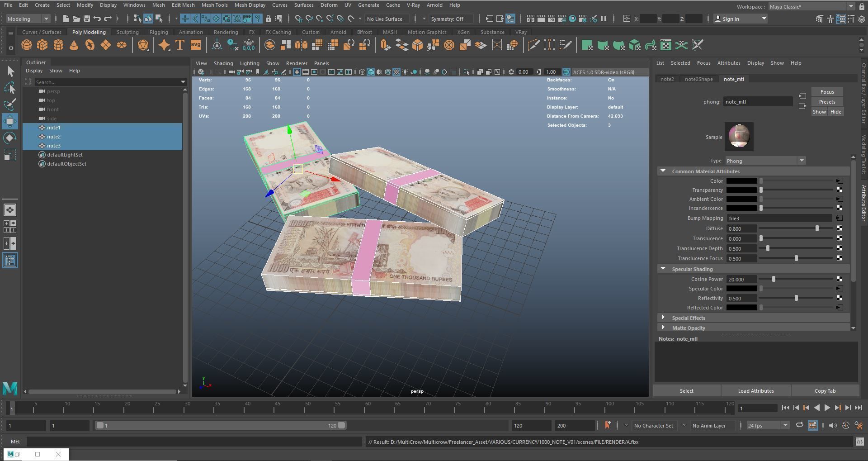Toggle smooth shade all in viewport

click(371, 72)
